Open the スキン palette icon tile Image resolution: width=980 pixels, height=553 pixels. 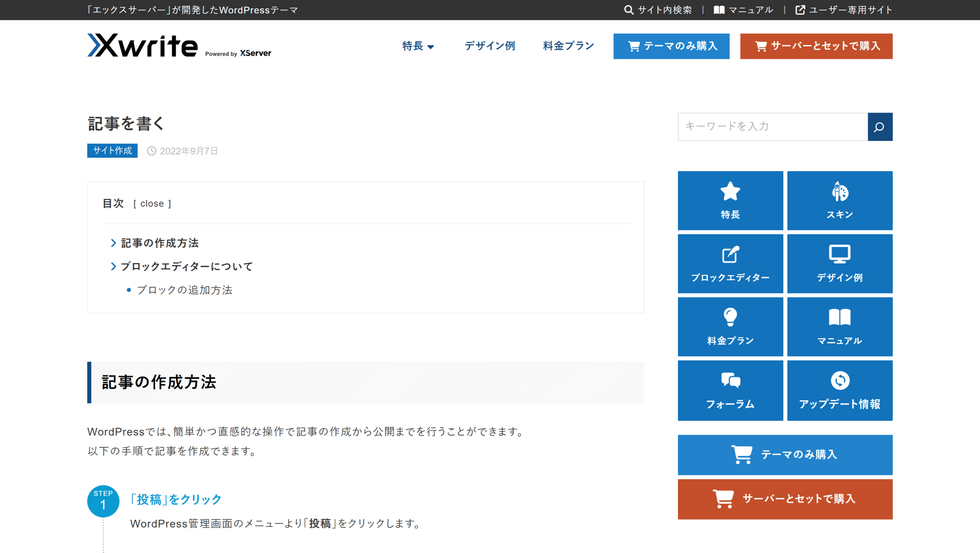[x=840, y=200]
